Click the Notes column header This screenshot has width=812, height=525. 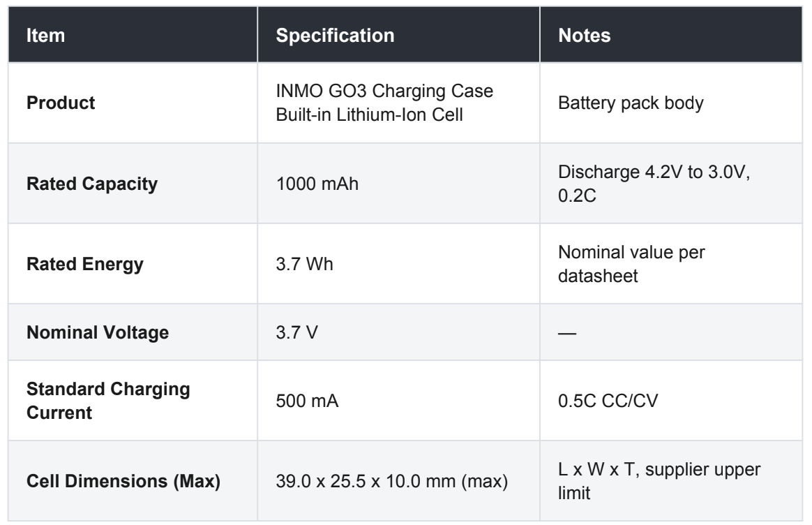(x=584, y=35)
